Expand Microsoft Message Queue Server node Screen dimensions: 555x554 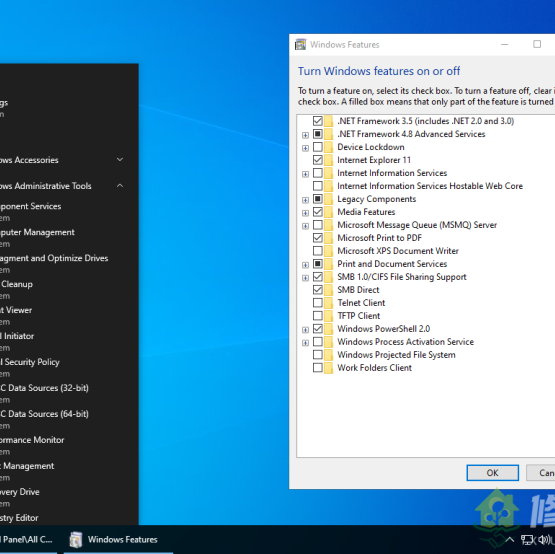pos(305,226)
